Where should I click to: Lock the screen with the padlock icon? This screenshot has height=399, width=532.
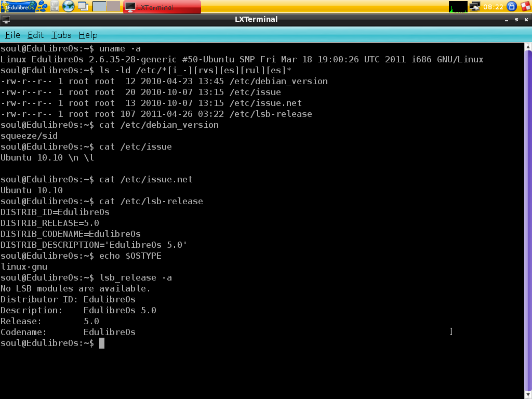tap(512, 6)
